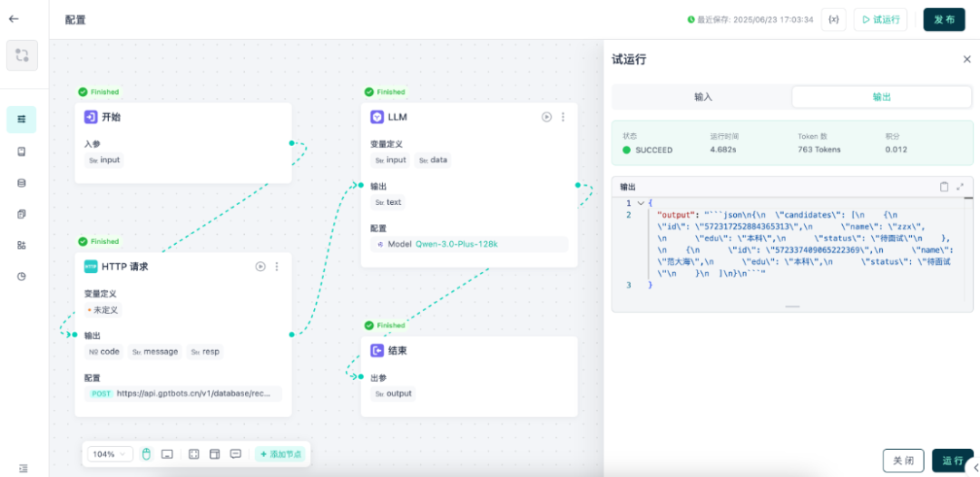Image resolution: width=980 pixels, height=477 pixels.
Task: Click the input variable in 开始 node
Action: (x=104, y=160)
